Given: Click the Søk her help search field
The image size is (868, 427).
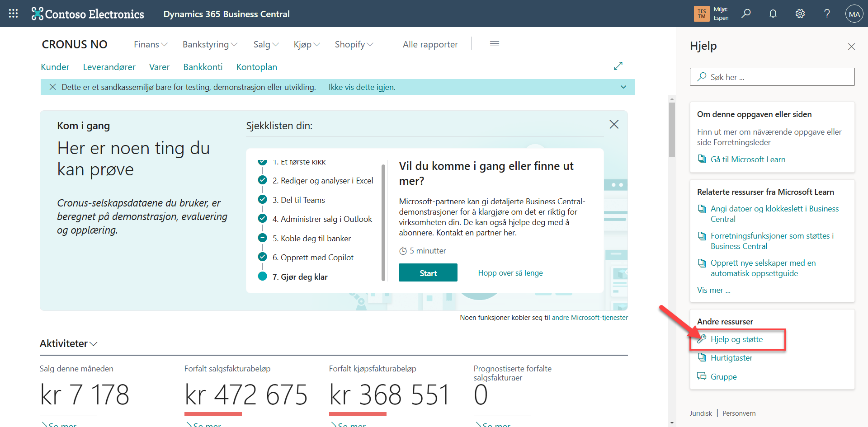Looking at the screenshot, I should [x=772, y=77].
